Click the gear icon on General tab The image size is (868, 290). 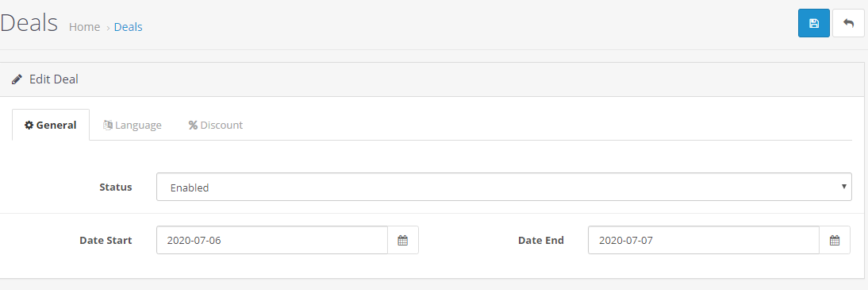pyautogui.click(x=29, y=126)
